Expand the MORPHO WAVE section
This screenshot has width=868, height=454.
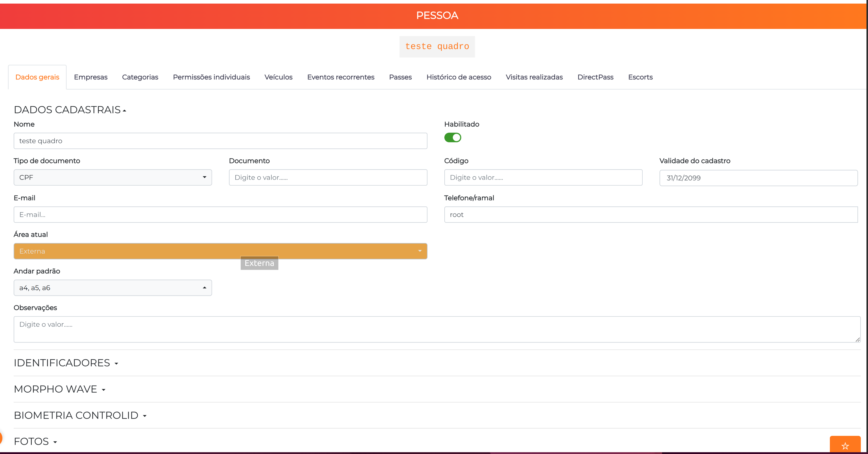click(60, 389)
